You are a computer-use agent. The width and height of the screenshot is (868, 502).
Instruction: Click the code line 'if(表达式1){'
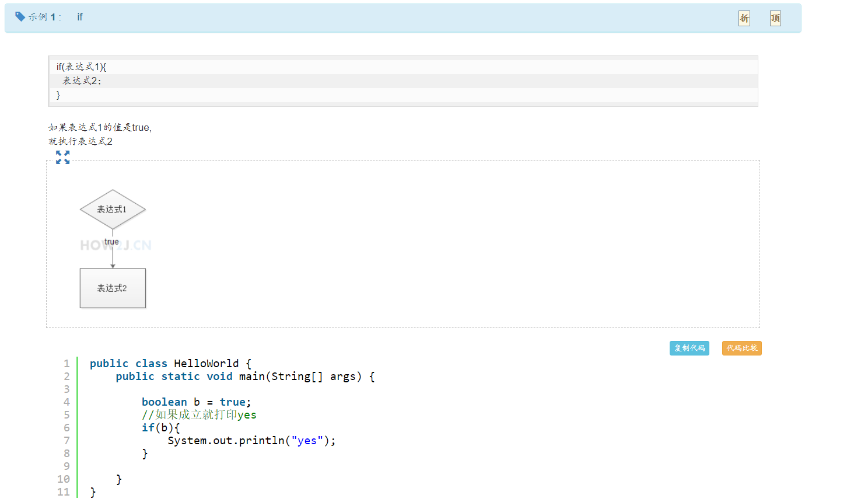[82, 67]
